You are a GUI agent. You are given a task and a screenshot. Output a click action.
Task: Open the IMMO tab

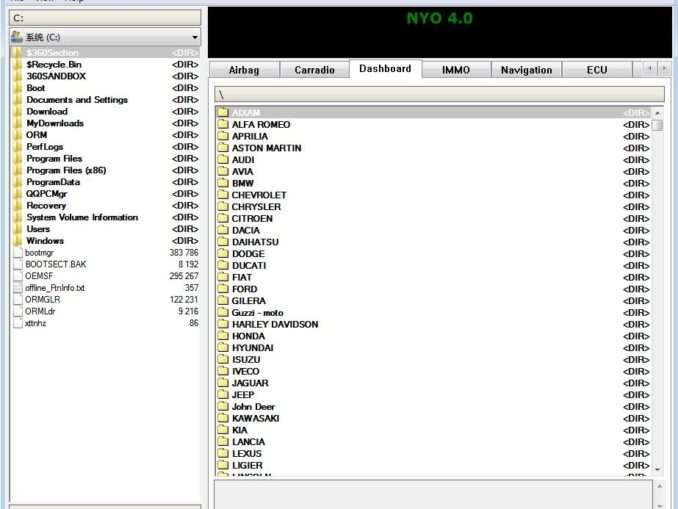point(456,70)
